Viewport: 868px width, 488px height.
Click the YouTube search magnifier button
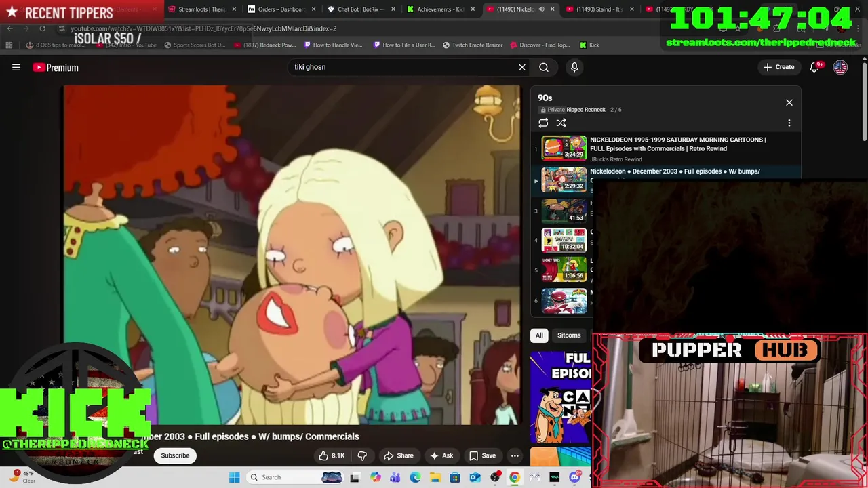[544, 67]
